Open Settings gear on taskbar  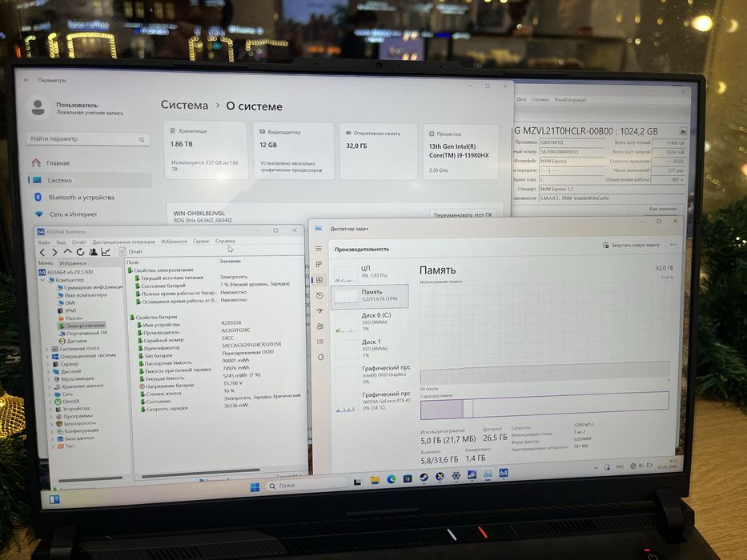click(x=456, y=476)
